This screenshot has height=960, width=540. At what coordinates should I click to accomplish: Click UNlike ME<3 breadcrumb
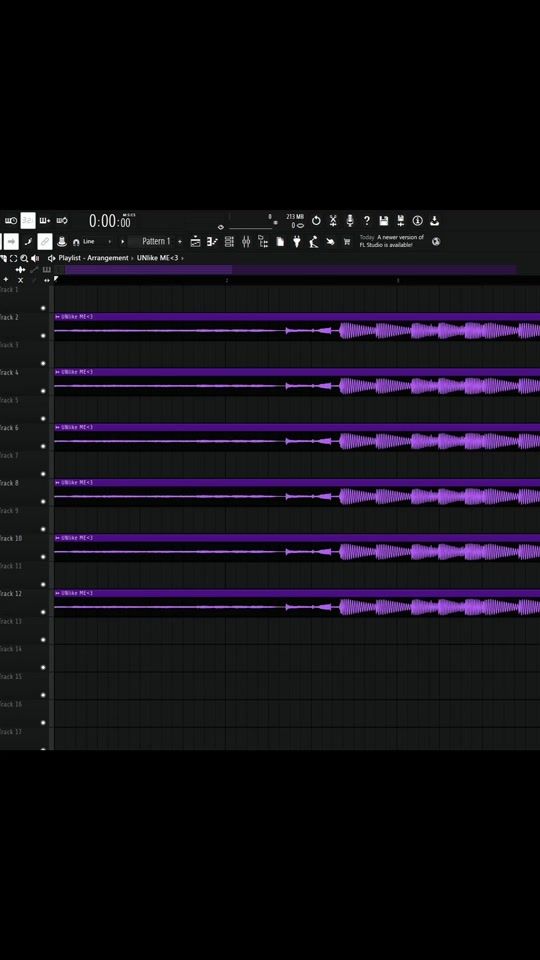point(157,258)
